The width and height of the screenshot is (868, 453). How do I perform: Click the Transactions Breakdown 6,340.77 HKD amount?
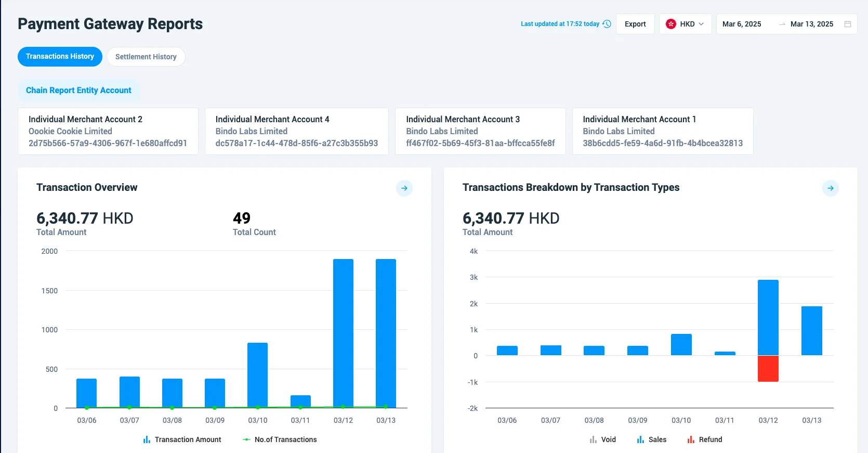point(511,218)
